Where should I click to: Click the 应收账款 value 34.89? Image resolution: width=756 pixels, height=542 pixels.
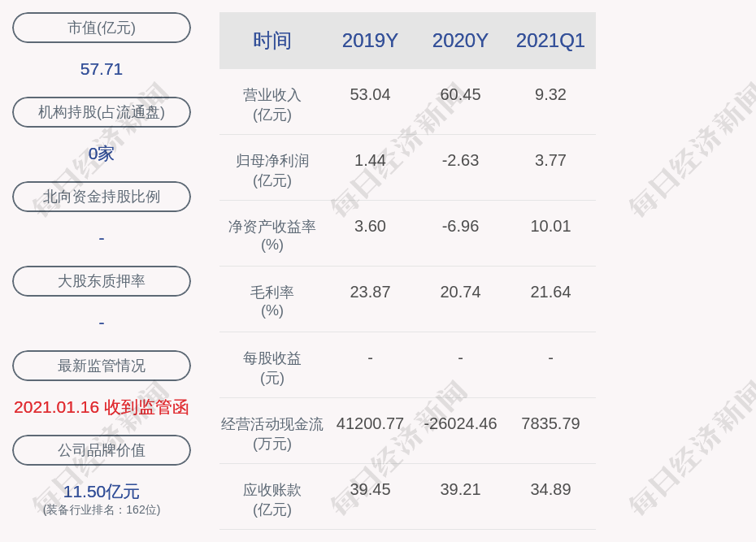tap(550, 489)
